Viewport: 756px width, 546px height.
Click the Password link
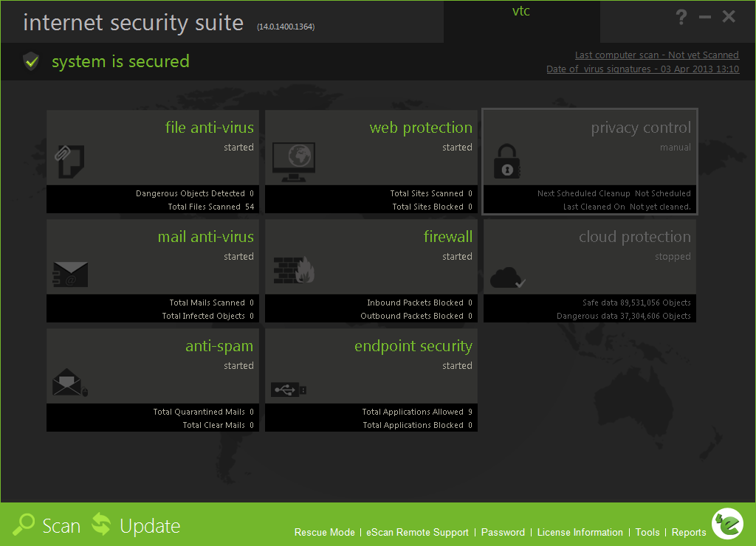point(503,532)
